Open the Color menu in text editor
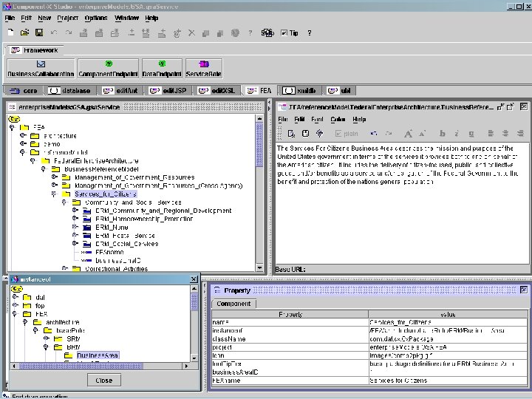Viewport: 532px width, 399px height. (338, 119)
